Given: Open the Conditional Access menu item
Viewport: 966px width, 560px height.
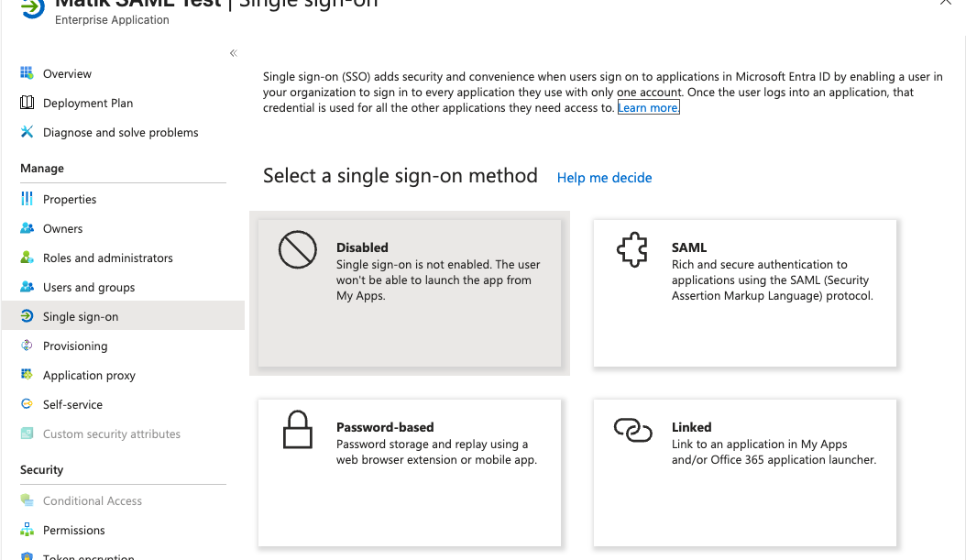Looking at the screenshot, I should click(x=93, y=500).
